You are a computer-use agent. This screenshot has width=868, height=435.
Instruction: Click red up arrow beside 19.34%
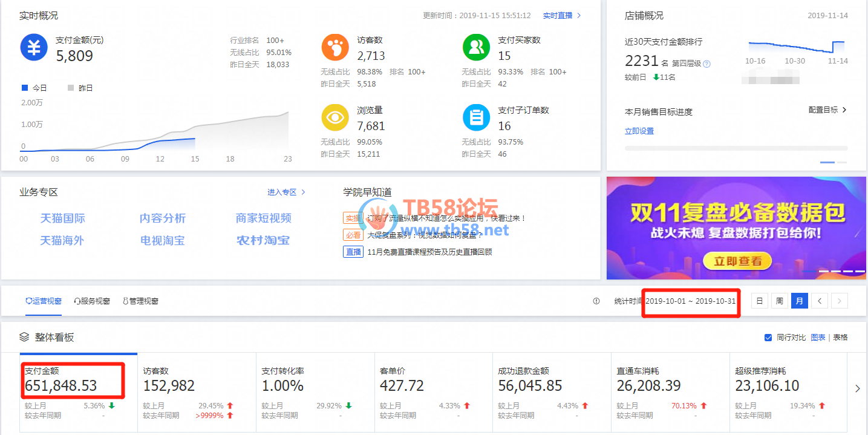coord(822,406)
